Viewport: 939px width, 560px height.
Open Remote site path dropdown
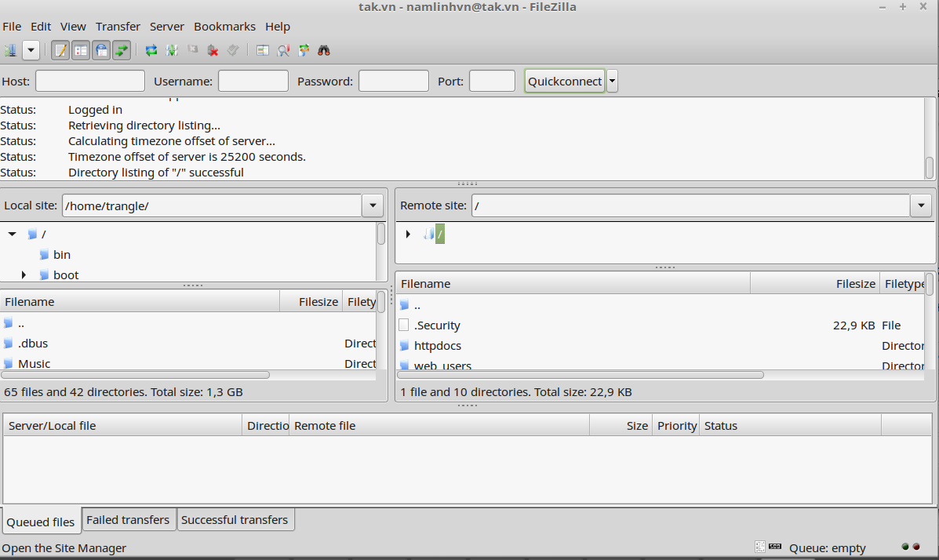click(x=921, y=205)
